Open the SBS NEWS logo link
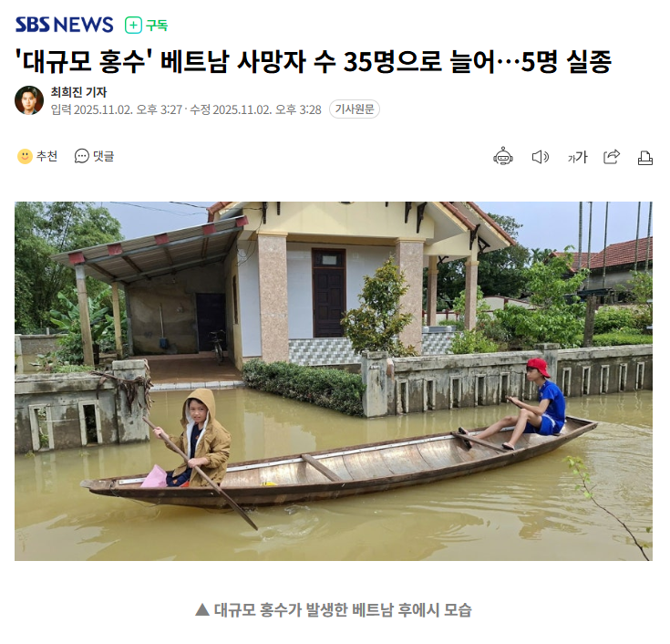The width and height of the screenshot is (670, 644). (x=64, y=25)
